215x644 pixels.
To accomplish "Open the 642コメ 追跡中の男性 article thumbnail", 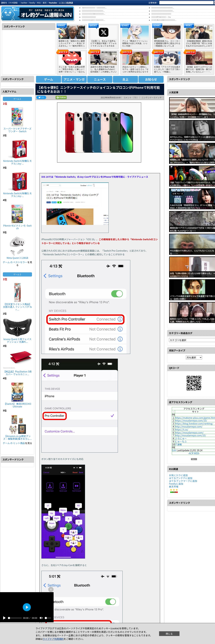I will 103,58.
